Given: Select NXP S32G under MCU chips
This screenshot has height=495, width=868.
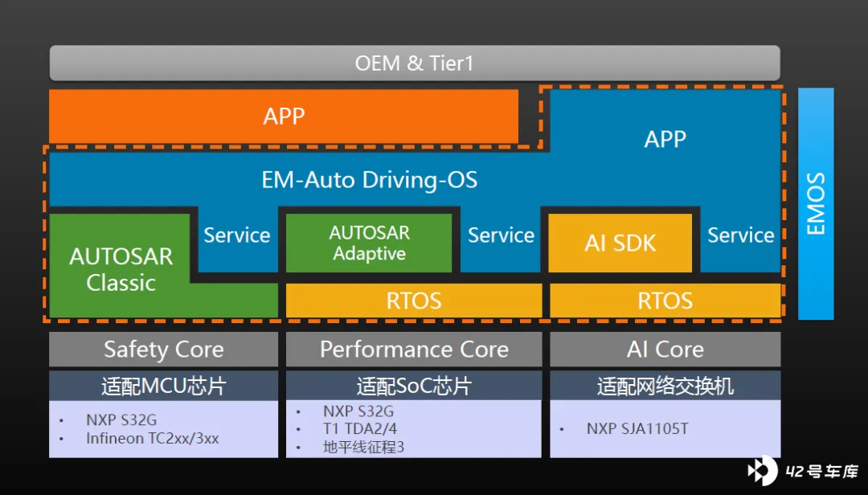Looking at the screenshot, I should click(x=121, y=420).
